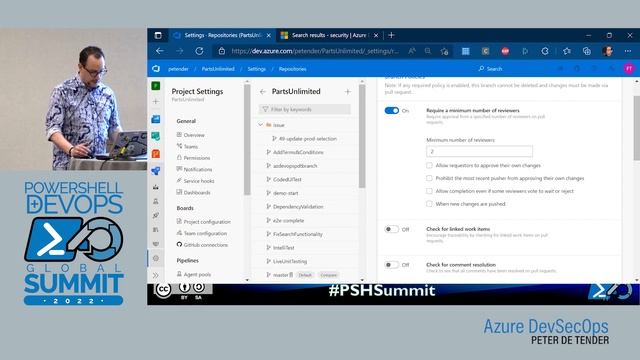Image resolution: width=640 pixels, height=360 pixels.
Task: Open the Overview hub icon in sidebar
Action: tap(156, 119)
